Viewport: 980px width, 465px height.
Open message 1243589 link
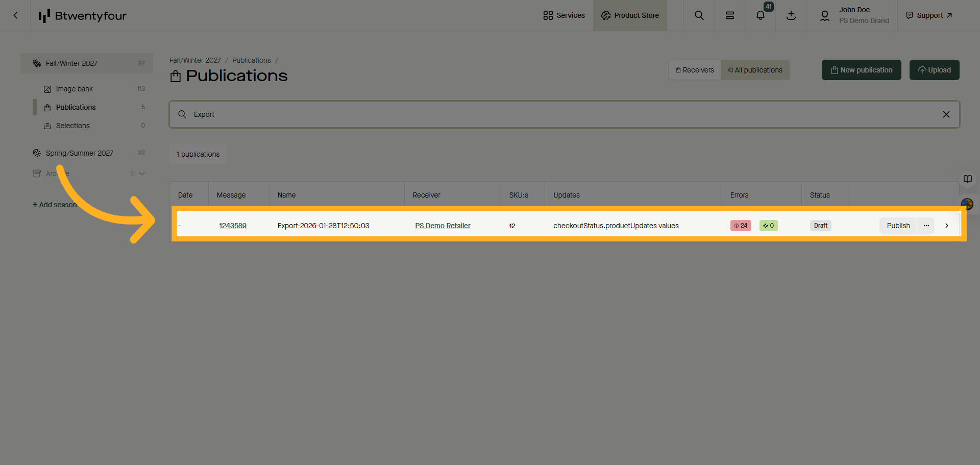(x=232, y=225)
